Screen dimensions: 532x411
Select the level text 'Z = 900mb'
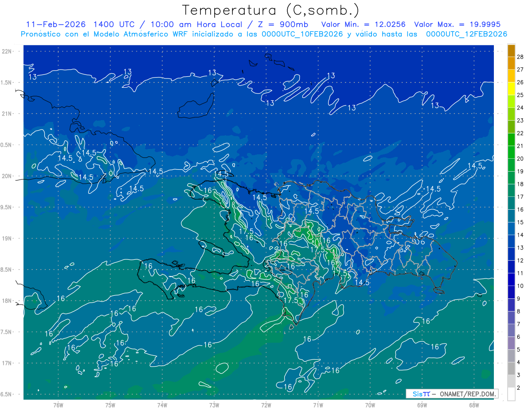tap(282, 24)
